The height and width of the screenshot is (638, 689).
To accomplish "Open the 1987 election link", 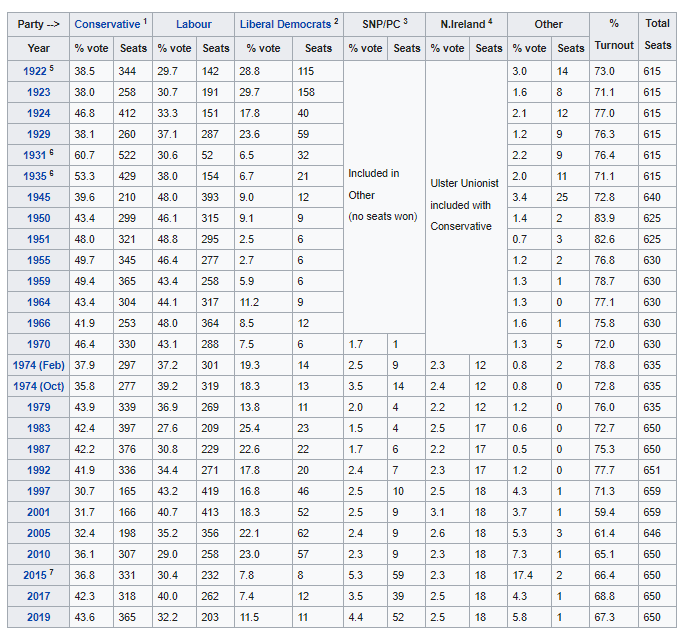I will (x=39, y=450).
